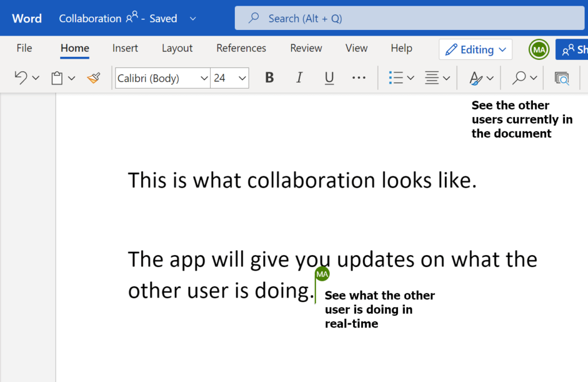This screenshot has height=382, width=588.
Task: Click the MA collaborator cursor flag
Action: (x=322, y=274)
